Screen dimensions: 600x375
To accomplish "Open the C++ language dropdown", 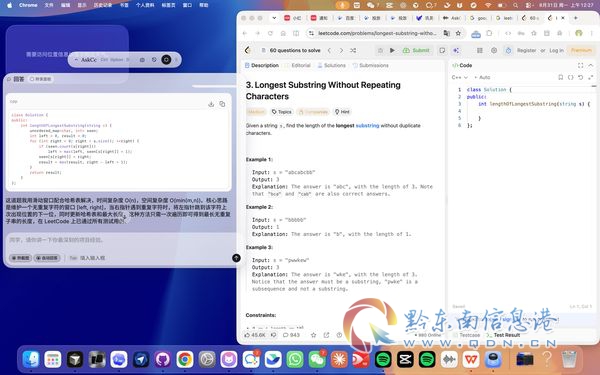I will 460,77.
